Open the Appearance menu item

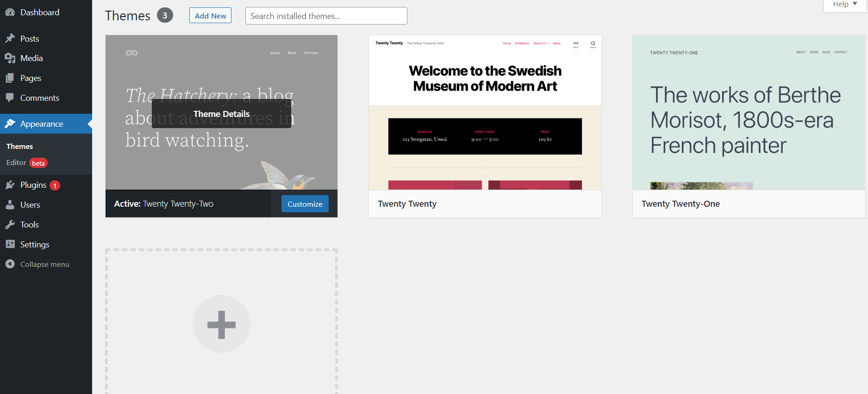[x=46, y=124]
